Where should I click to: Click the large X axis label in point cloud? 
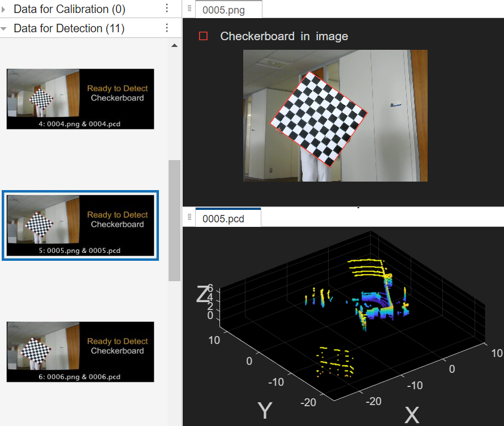(412, 415)
